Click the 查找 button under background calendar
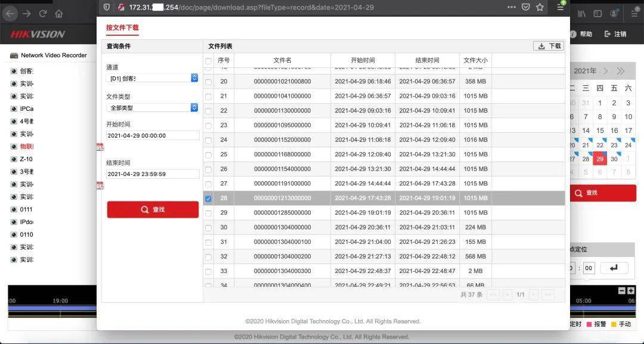The image size is (644, 344). click(602, 193)
